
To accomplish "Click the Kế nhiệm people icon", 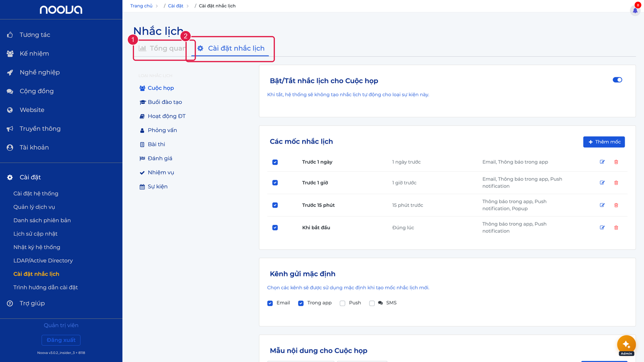I will pyautogui.click(x=10, y=53).
